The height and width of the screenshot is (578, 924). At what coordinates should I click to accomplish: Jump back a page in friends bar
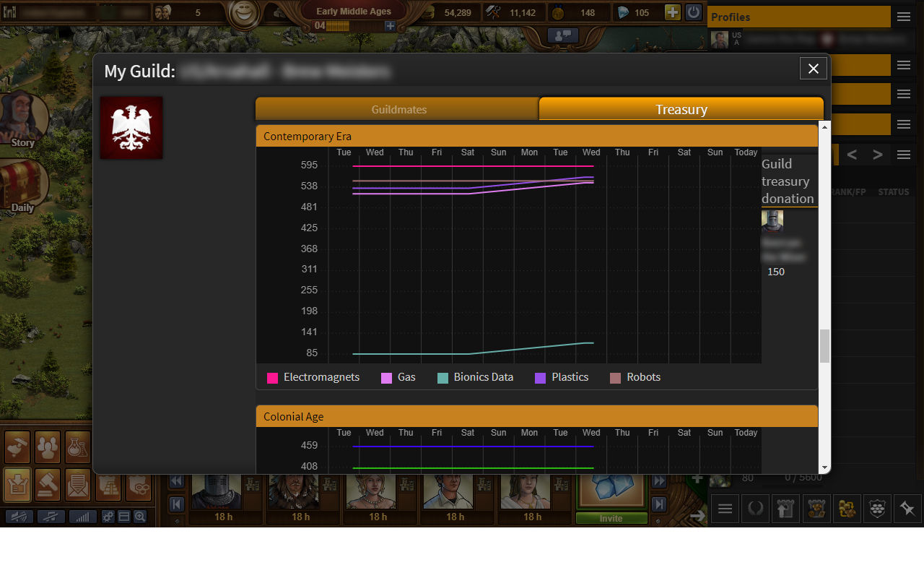[x=176, y=481]
